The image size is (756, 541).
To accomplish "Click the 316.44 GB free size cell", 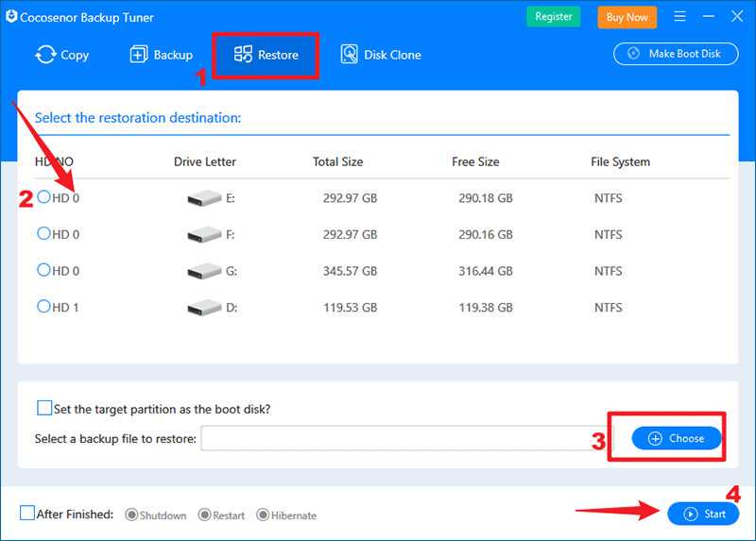I will (x=486, y=271).
